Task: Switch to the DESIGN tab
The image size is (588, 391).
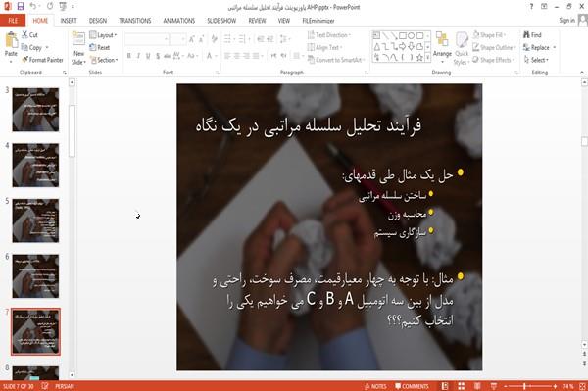Action: 98,21
